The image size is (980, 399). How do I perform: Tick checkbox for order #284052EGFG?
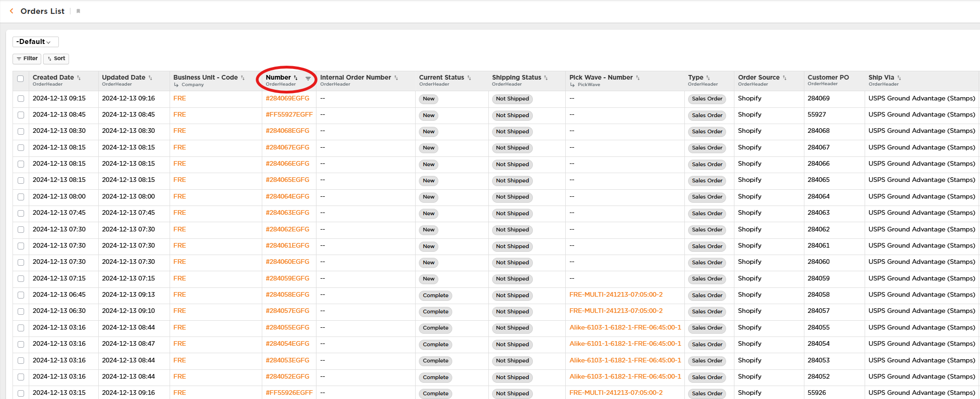click(21, 377)
